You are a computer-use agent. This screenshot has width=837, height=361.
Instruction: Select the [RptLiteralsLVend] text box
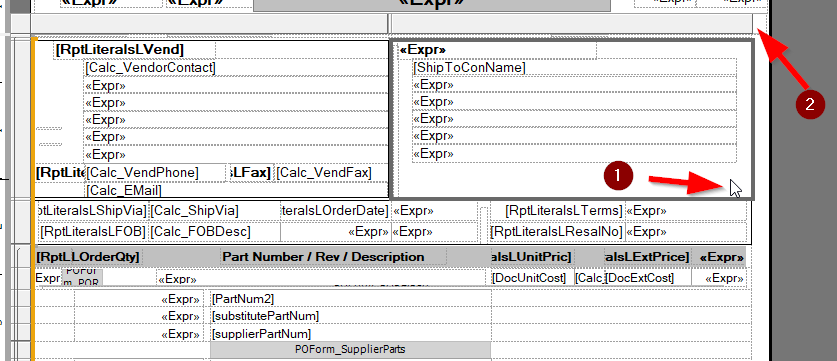click(x=135, y=50)
